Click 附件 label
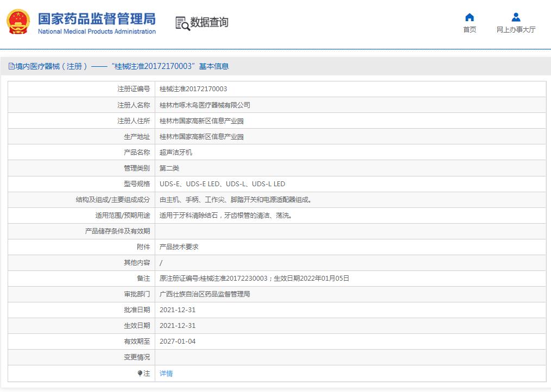The height and width of the screenshot is (392, 551). (143, 247)
